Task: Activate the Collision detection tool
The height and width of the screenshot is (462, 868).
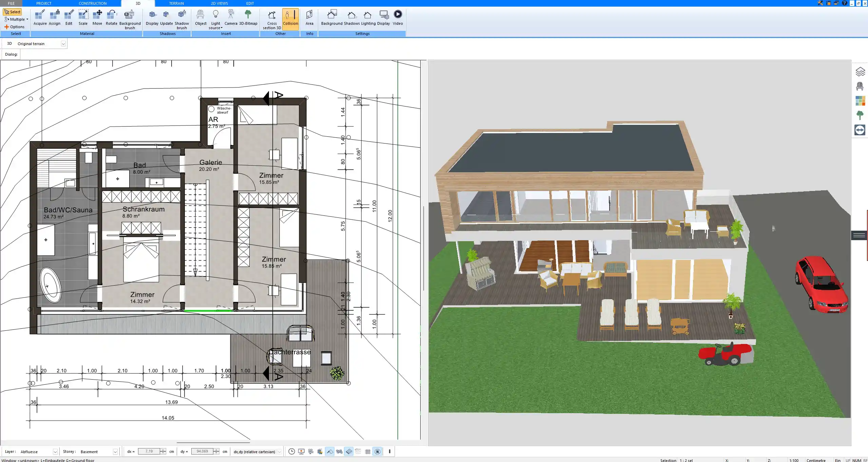Action: 290,19
